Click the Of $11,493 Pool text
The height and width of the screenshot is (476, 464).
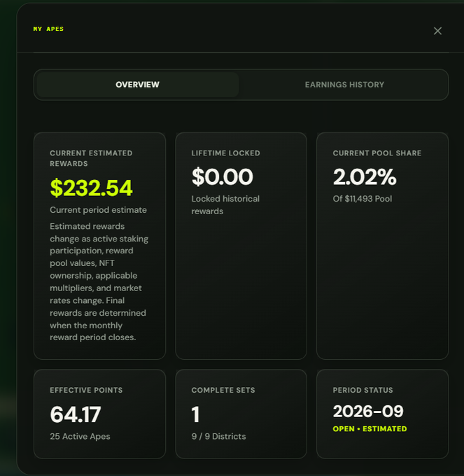363,199
